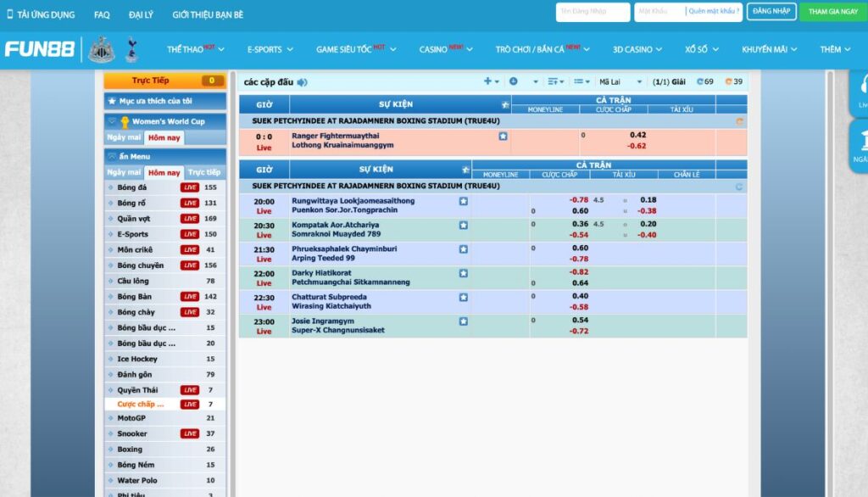Click the LIVE badge next to Bóng Bàn
The height and width of the screenshot is (497, 868).
(x=190, y=297)
